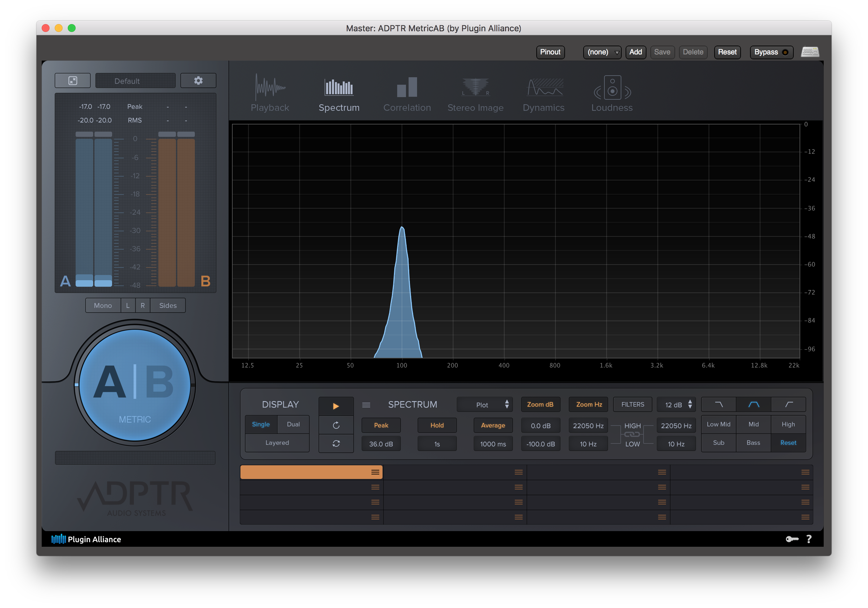Image resolution: width=868 pixels, height=608 pixels.
Task: Open the 12 dB filter slope dropdown
Action: tap(676, 405)
